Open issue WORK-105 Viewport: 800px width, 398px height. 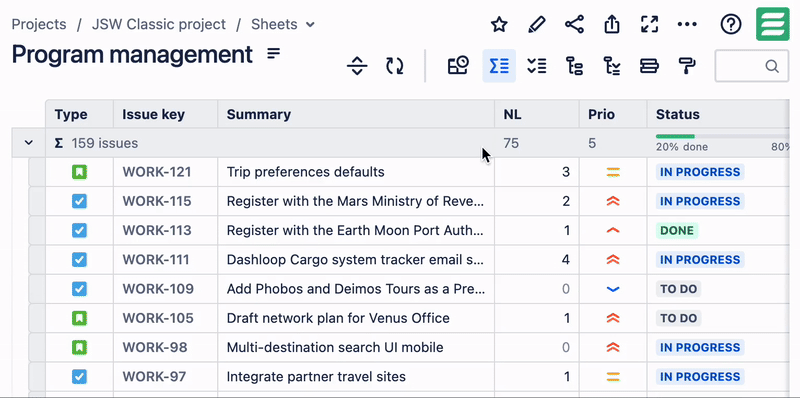(x=158, y=318)
